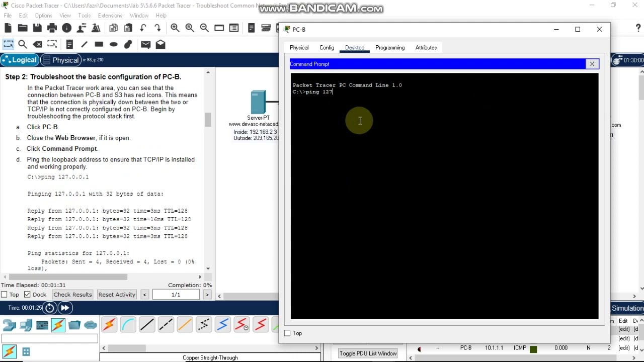Viewport: 644px width, 362px height.
Task: Click the Undo arrow icon
Action: tap(143, 28)
